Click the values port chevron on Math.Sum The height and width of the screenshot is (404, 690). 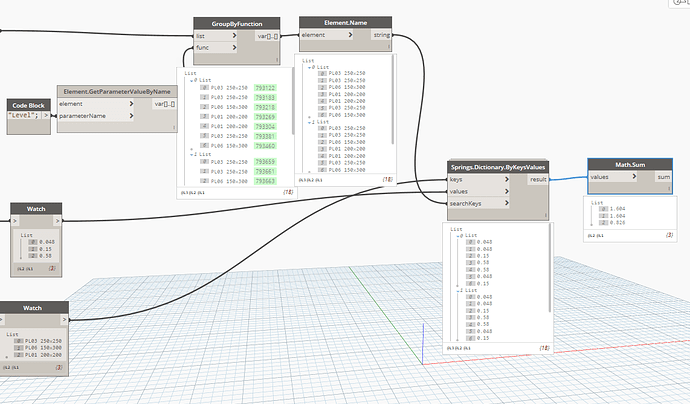click(x=635, y=176)
